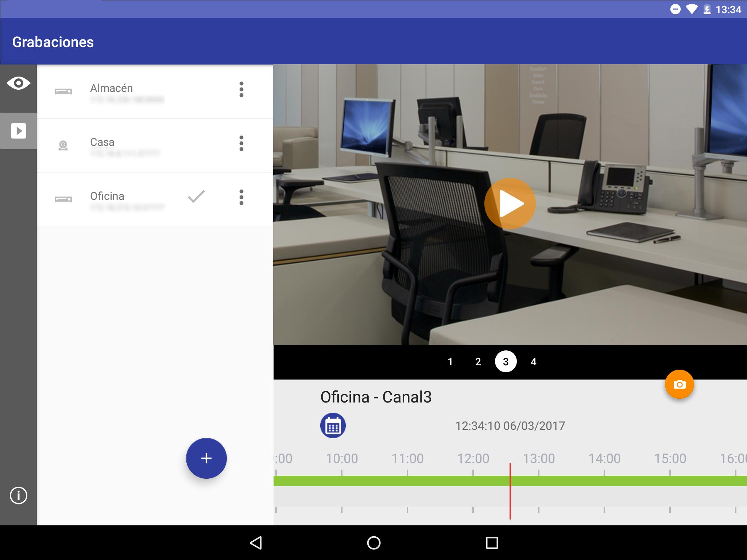Tap the do-not-disturb status icon
The image size is (747, 560).
tap(676, 9)
